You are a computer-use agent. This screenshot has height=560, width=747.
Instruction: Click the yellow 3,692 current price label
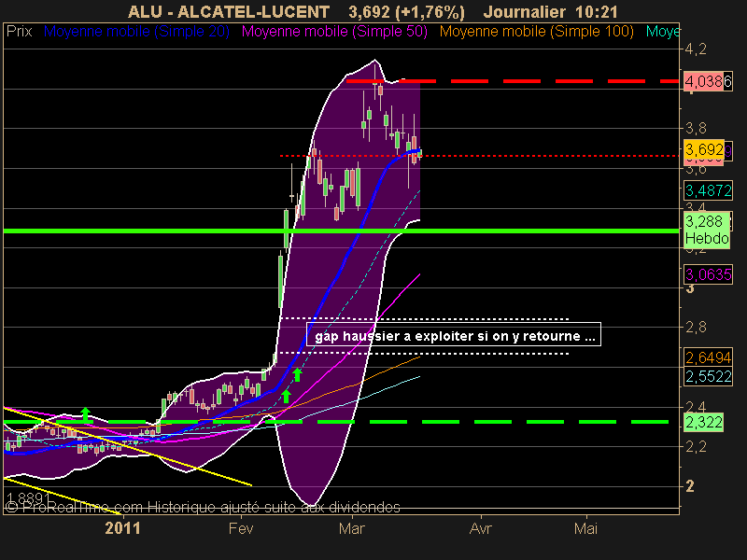pyautogui.click(x=704, y=150)
